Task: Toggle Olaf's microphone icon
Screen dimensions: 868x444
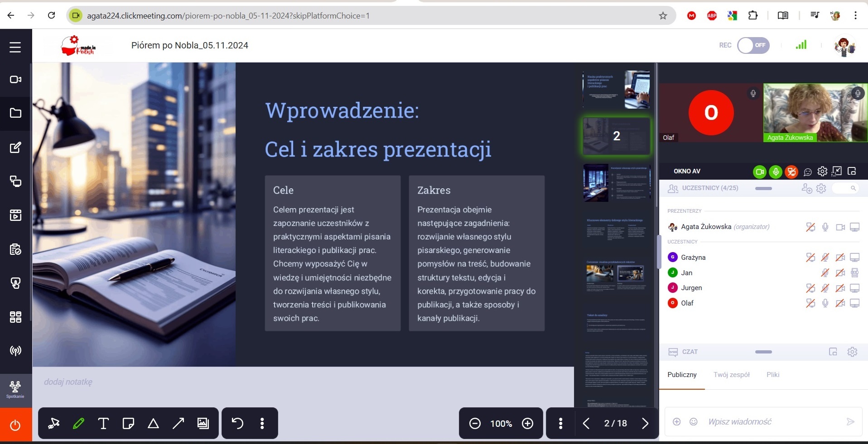Action: tap(825, 303)
